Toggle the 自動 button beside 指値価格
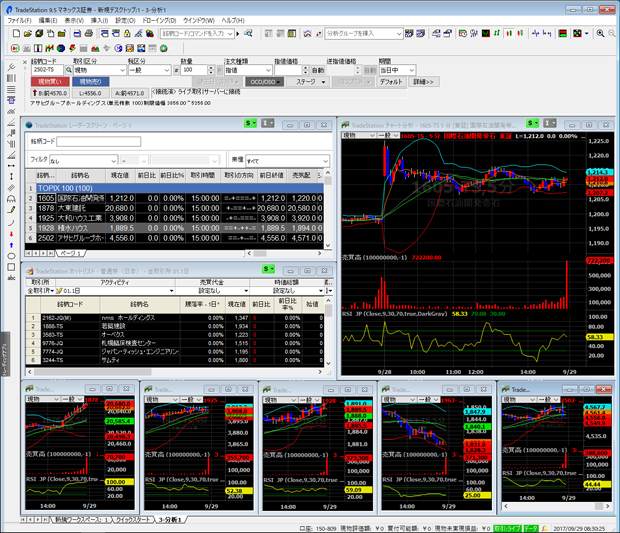This screenshot has width=620, height=533. [x=318, y=70]
